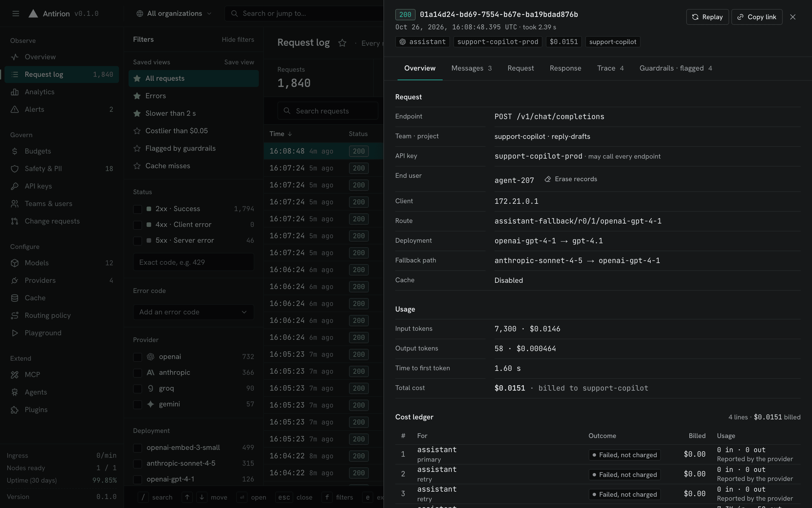Close the request detail panel
The image size is (812, 508).
click(793, 17)
